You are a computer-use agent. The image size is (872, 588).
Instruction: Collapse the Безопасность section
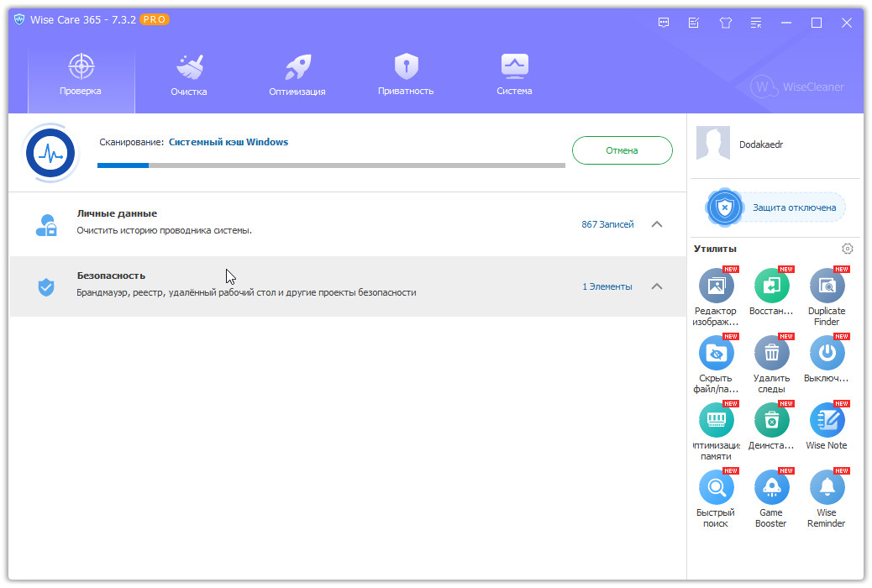(657, 286)
